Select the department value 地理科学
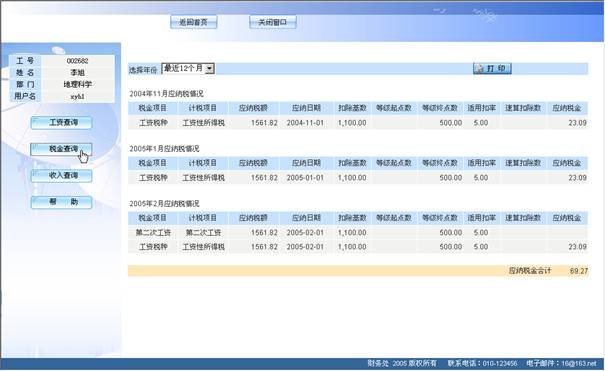 (x=78, y=84)
